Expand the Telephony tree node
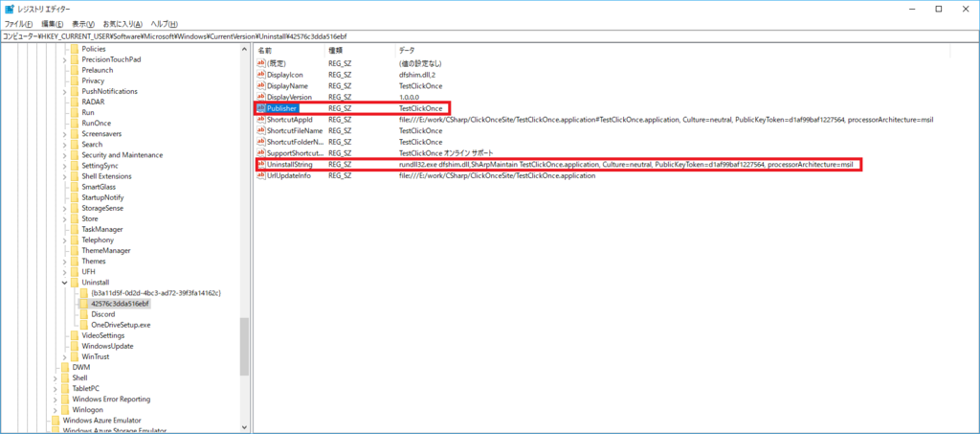 (66, 240)
